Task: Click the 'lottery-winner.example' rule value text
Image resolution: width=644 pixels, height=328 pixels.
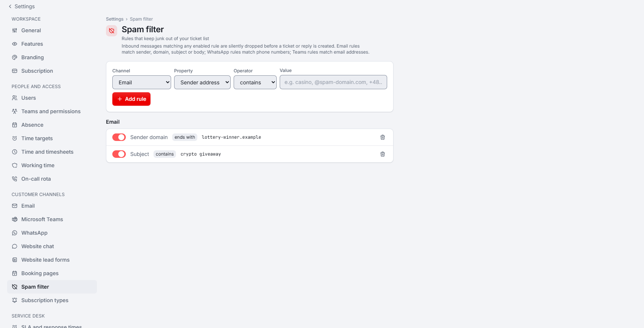Action: click(231, 137)
